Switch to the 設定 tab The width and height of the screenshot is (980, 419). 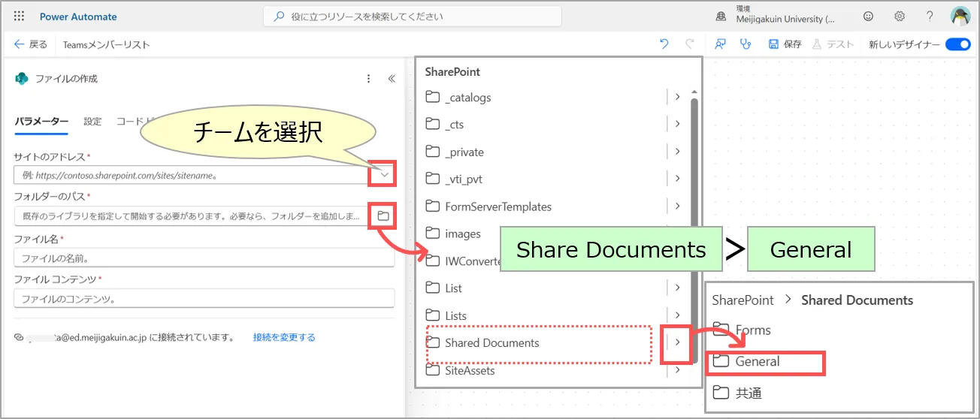pyautogui.click(x=92, y=122)
